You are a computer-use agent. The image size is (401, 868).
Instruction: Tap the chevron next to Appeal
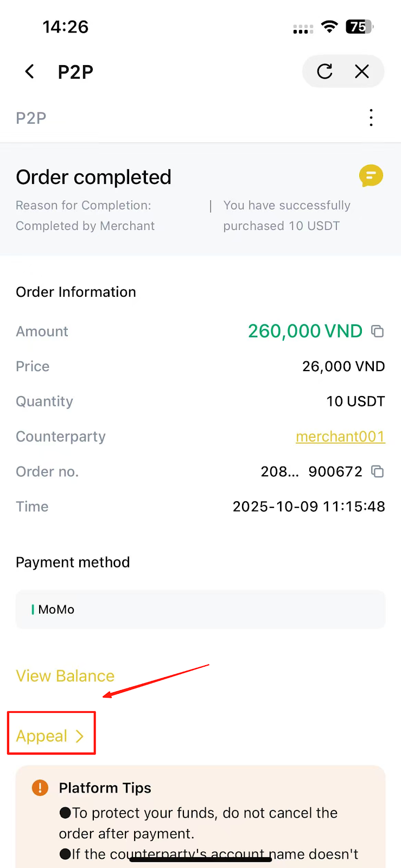80,736
